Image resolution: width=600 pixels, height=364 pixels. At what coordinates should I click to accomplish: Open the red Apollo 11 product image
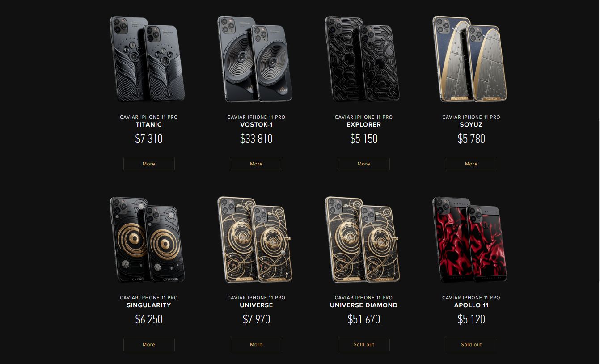click(470, 240)
